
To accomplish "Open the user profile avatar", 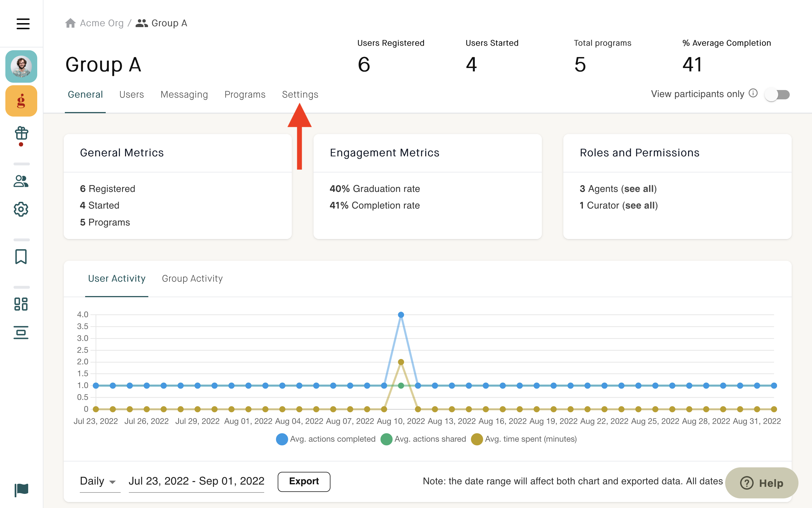I will pyautogui.click(x=21, y=67).
